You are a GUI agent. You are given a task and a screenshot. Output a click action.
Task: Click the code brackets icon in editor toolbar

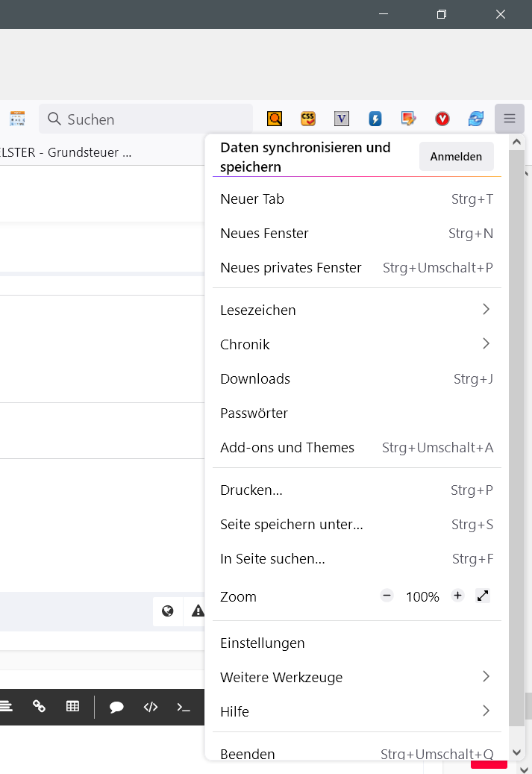[x=151, y=707]
